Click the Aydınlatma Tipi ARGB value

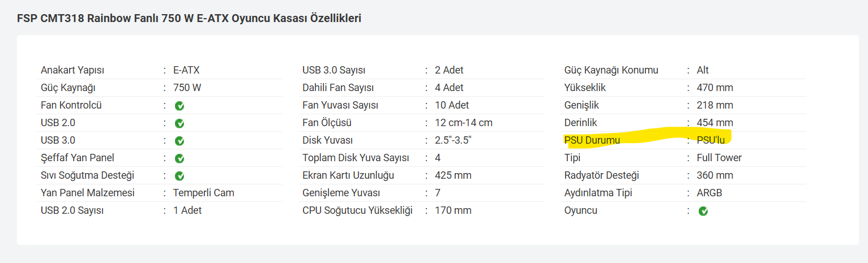[x=709, y=193]
